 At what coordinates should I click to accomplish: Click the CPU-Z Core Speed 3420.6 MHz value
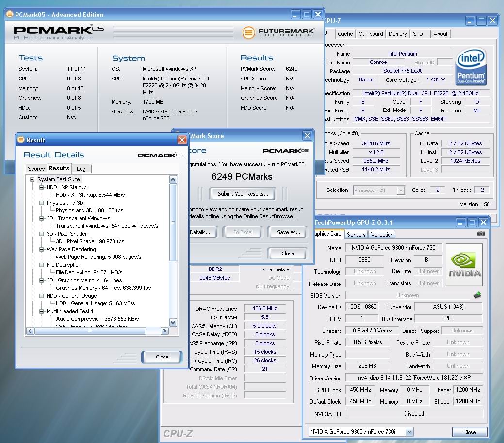(x=376, y=143)
